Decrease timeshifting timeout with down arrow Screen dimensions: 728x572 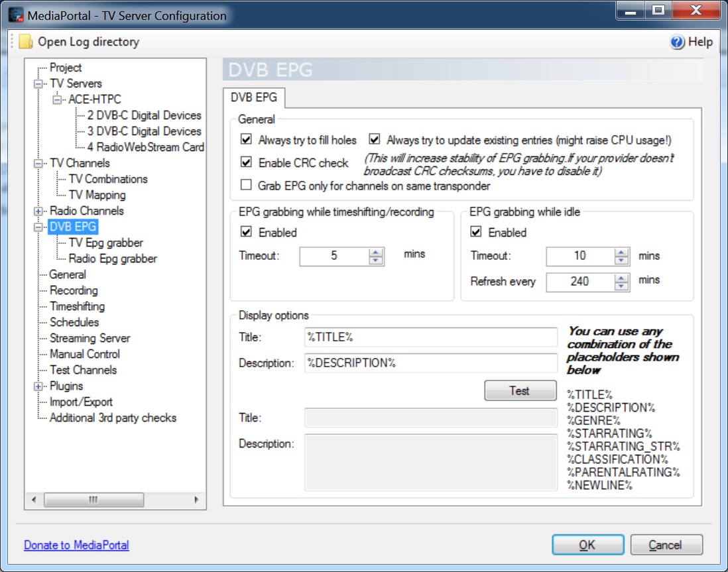point(376,260)
